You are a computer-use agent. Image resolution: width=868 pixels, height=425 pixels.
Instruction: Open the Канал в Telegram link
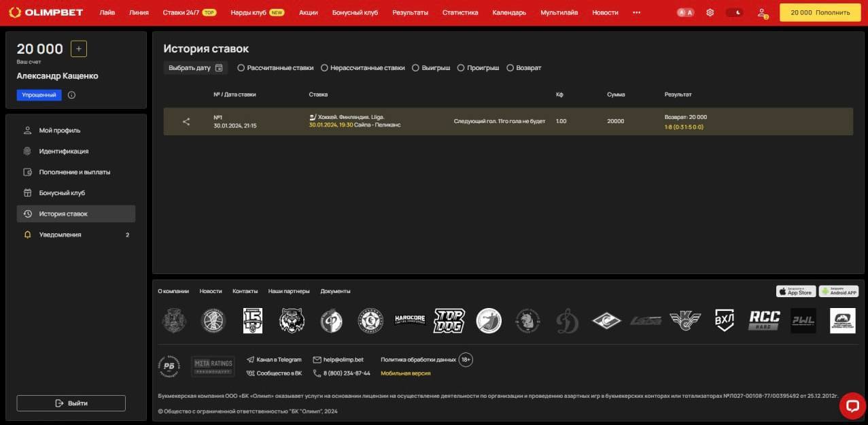click(274, 360)
